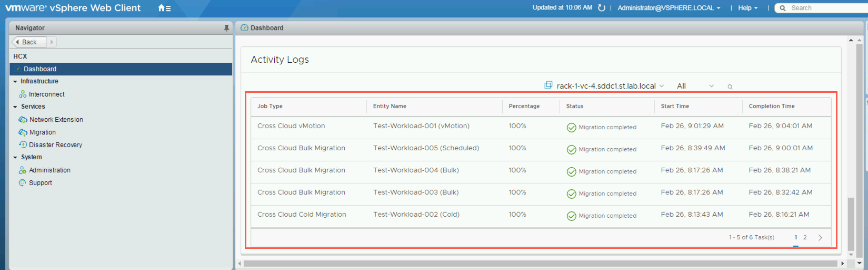This screenshot has height=270, width=868.
Task: Collapse the System tree section
Action: point(15,158)
